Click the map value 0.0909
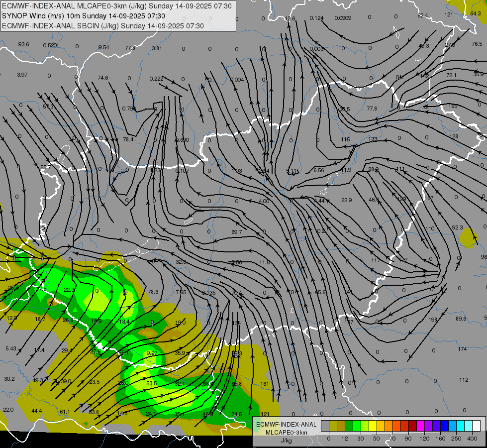487x448 pixels. click(343, 18)
